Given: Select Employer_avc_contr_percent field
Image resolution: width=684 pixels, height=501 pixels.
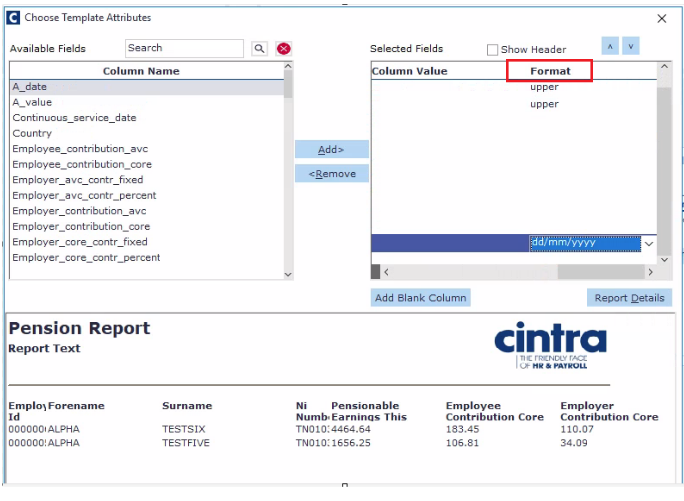Looking at the screenshot, I should (147, 196).
